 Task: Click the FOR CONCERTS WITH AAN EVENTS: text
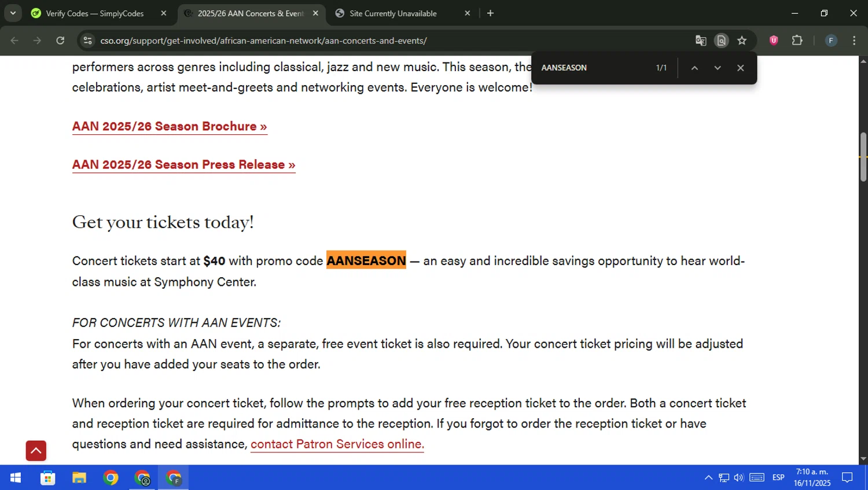[x=176, y=322]
